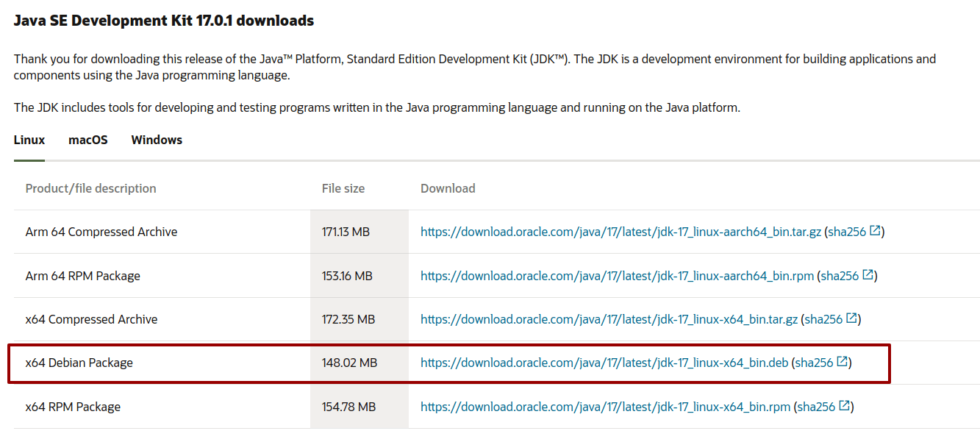The width and height of the screenshot is (980, 442).
Task: Select the 'x64 Debian Package' description text
Action: point(79,363)
